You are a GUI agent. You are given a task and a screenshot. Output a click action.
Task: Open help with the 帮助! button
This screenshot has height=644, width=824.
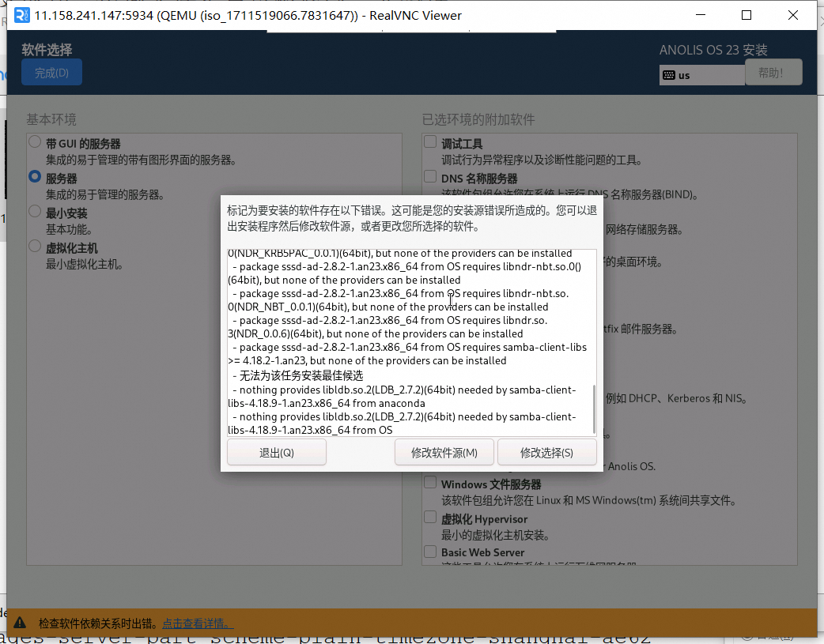tap(773, 73)
